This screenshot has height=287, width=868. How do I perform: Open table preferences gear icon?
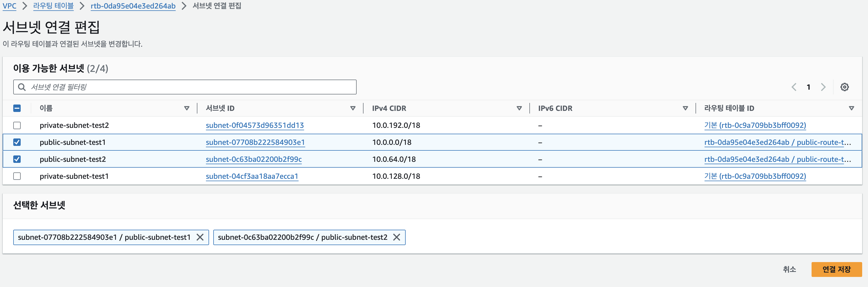pyautogui.click(x=844, y=87)
